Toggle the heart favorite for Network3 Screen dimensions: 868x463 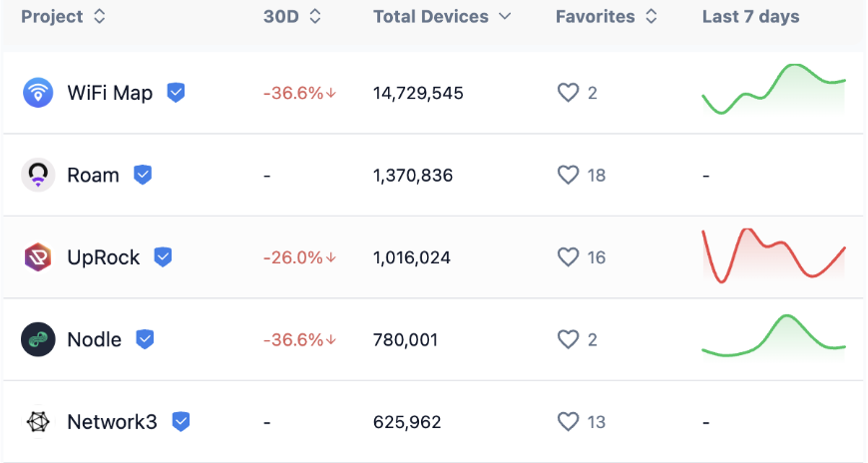pos(568,422)
